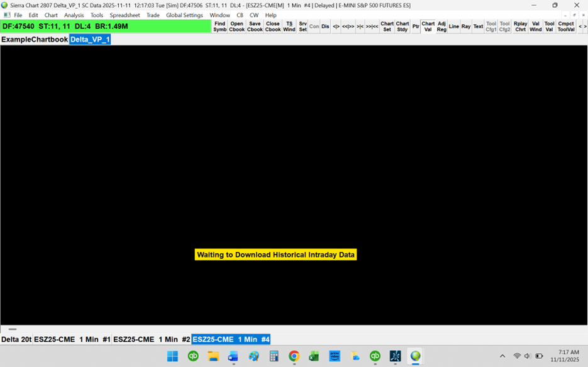Start chart replay with Rplay Chrt
The height and width of the screenshot is (367, 588).
click(520, 26)
